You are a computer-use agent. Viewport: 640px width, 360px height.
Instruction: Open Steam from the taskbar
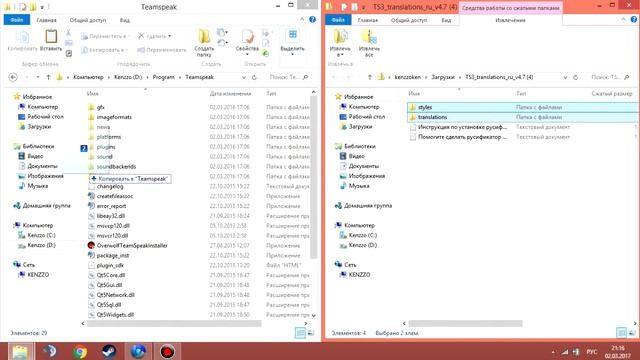click(x=109, y=351)
